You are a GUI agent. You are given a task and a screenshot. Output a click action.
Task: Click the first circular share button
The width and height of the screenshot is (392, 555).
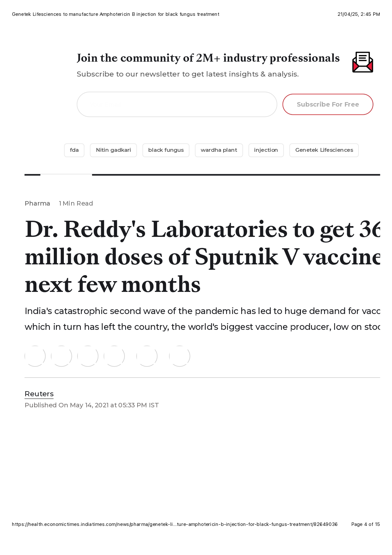pyautogui.click(x=35, y=356)
